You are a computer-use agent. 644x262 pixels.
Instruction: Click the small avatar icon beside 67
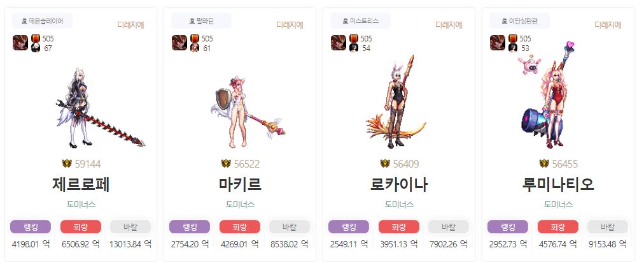tap(36, 48)
